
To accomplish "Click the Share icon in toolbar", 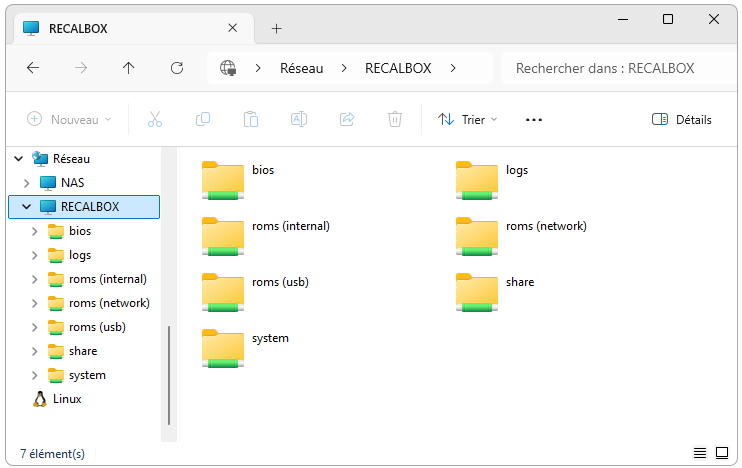I will pyautogui.click(x=347, y=119).
